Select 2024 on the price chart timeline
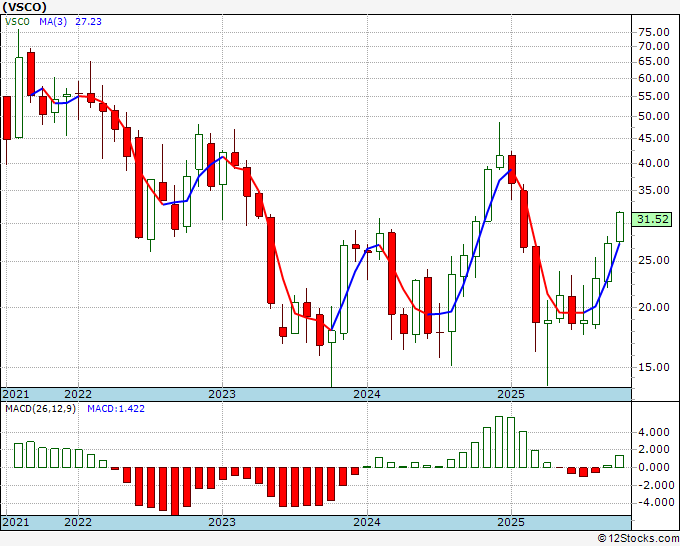 pyautogui.click(x=367, y=394)
